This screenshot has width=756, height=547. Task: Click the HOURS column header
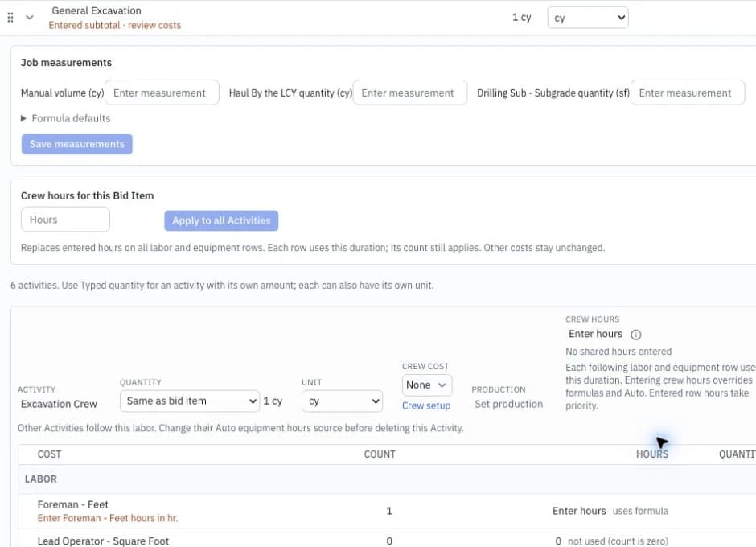click(652, 454)
